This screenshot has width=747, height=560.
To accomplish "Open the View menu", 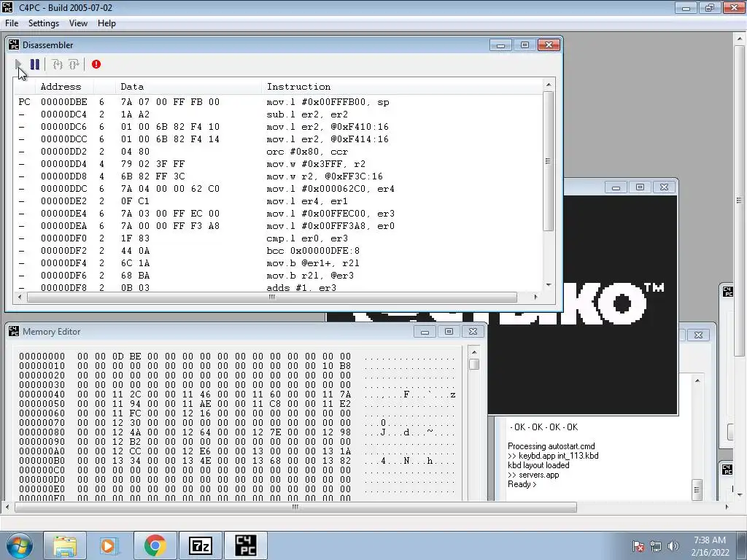I will [x=78, y=23].
